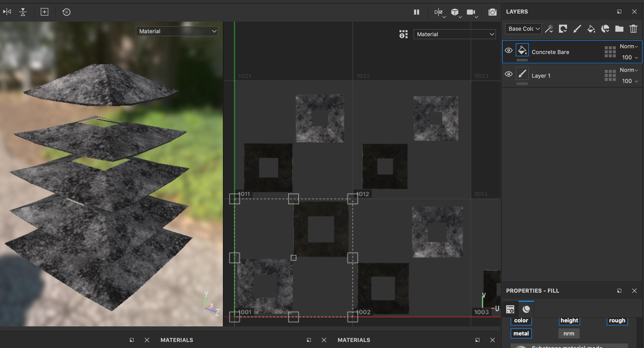Click UV tile label 1002

click(363, 312)
